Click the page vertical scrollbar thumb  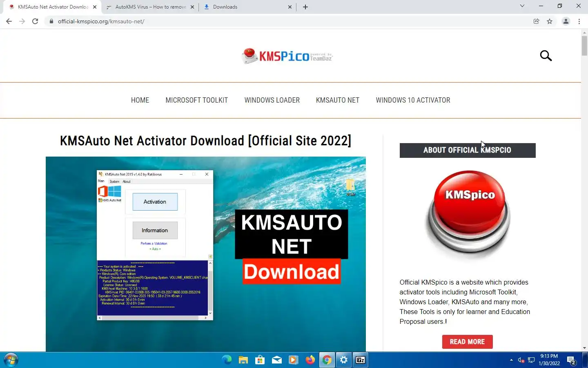click(584, 46)
